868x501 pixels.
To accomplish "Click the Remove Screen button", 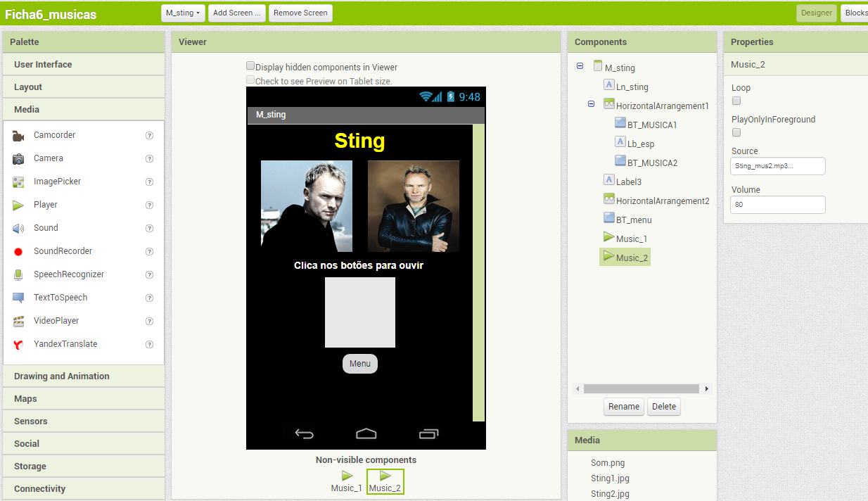I will click(300, 13).
